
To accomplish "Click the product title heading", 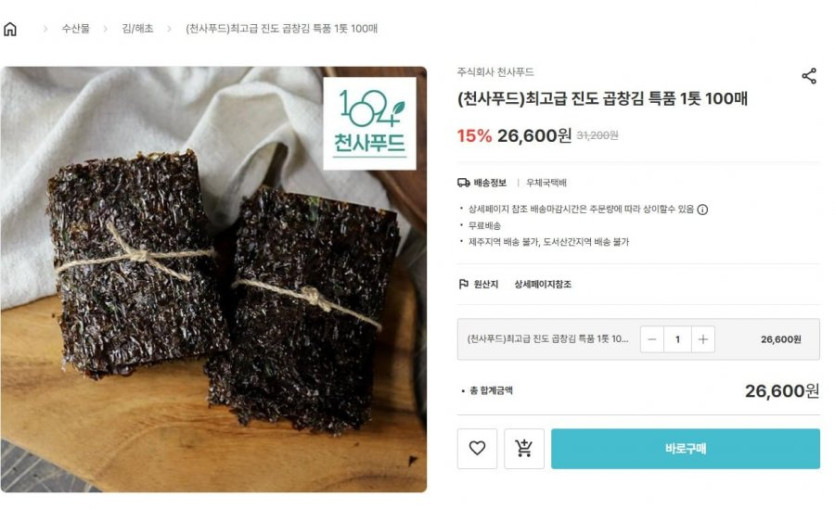I will tap(602, 99).
